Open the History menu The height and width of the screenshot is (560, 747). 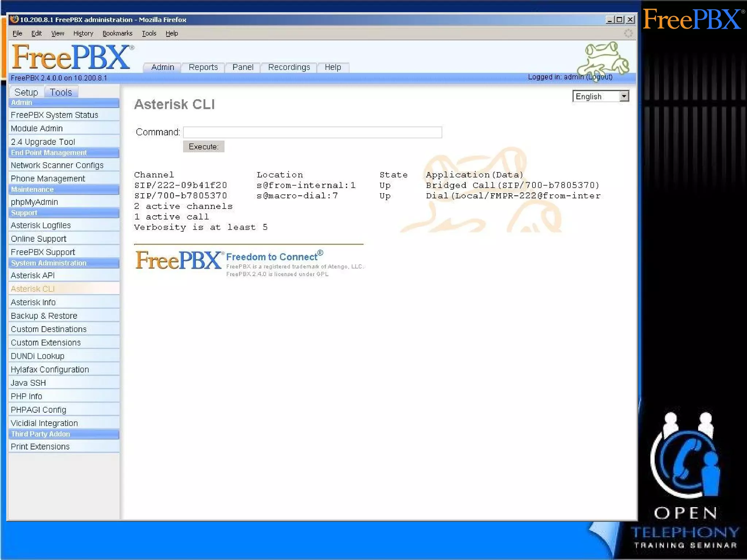point(83,34)
